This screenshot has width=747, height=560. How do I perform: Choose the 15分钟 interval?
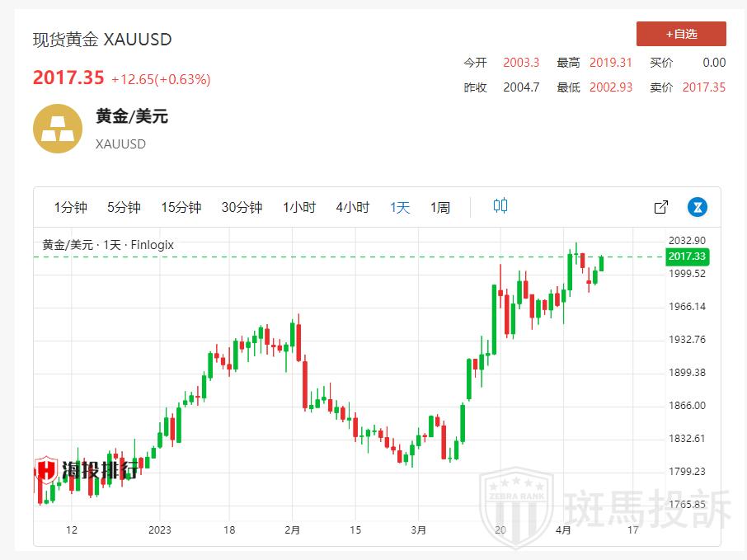pyautogui.click(x=181, y=207)
